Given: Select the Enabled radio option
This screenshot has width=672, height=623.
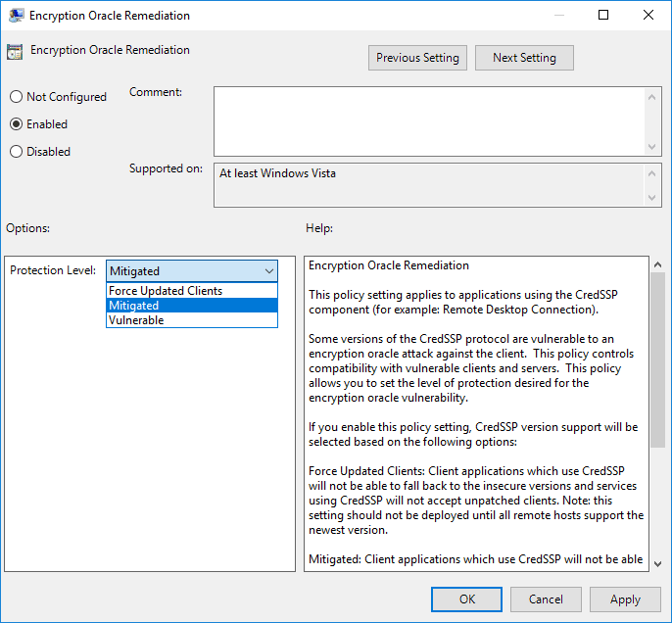Looking at the screenshot, I should (16, 124).
